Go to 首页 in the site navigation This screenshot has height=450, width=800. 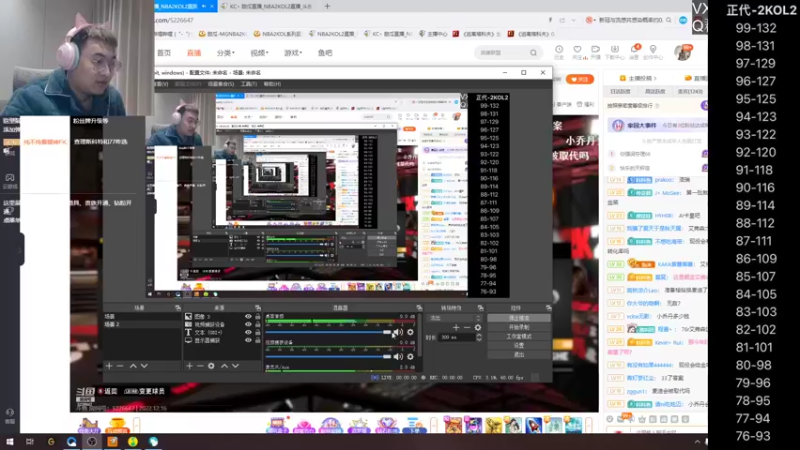164,53
